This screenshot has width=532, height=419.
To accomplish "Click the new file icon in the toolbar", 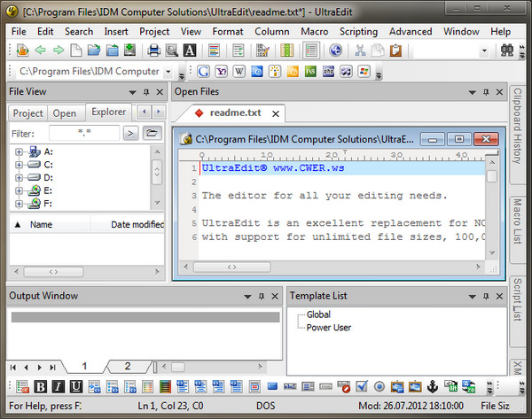I will (x=77, y=50).
